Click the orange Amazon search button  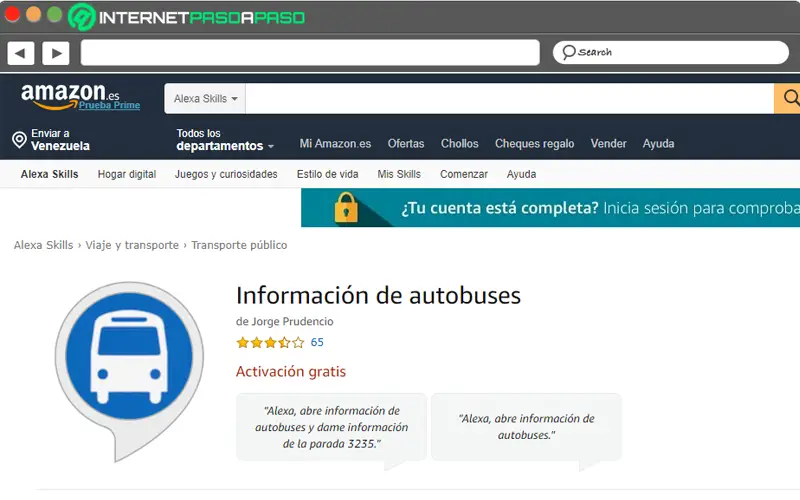tap(787, 98)
